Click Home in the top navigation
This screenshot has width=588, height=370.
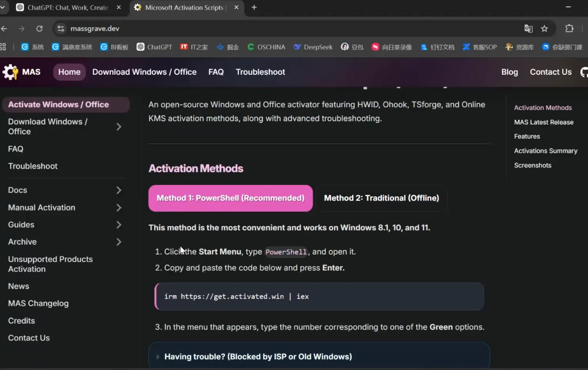(69, 72)
